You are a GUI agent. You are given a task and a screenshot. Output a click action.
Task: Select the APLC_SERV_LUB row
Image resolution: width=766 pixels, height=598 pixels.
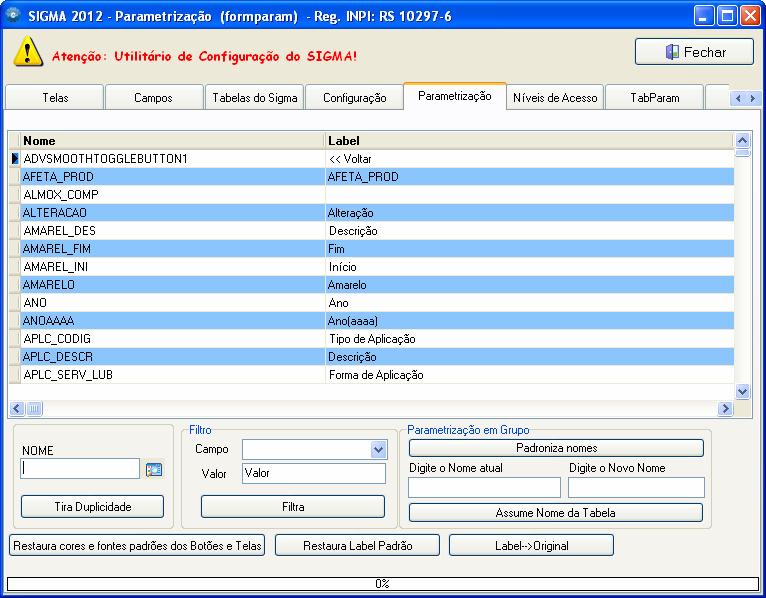coord(371,375)
